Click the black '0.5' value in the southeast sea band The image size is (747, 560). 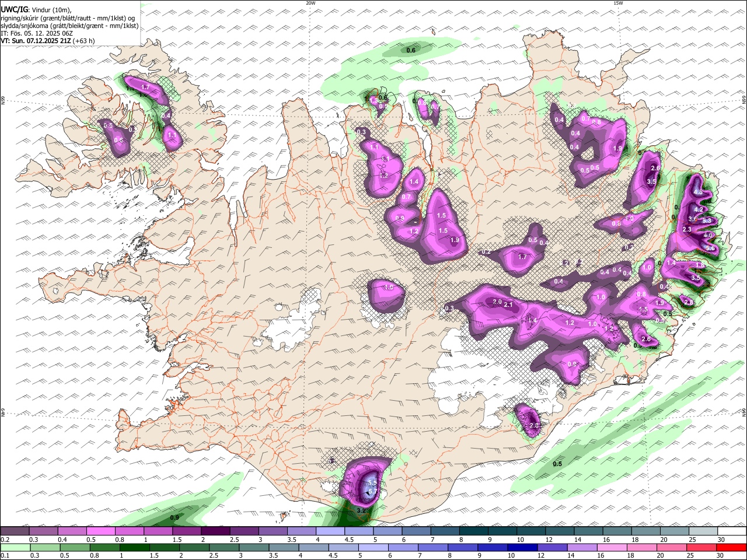(557, 464)
